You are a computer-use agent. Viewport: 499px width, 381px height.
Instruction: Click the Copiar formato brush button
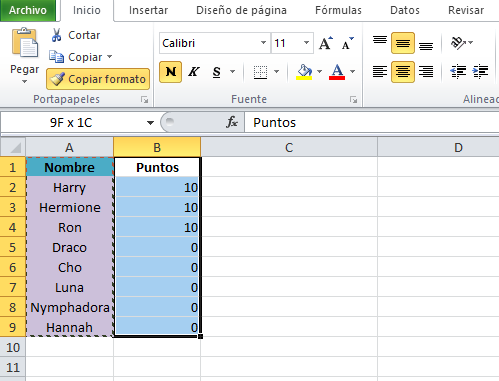click(x=98, y=79)
